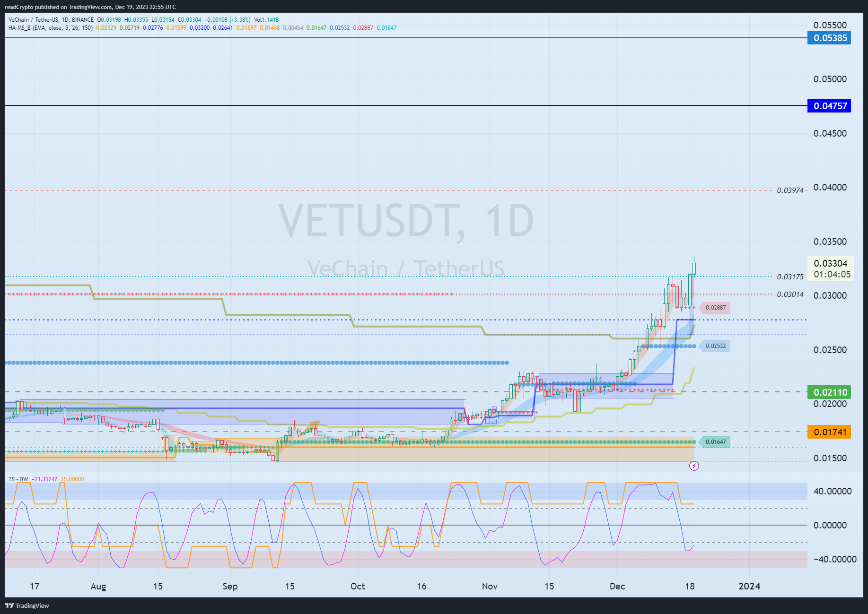Click the 0.01599 indicator value
This screenshot has width=868, height=614.
point(176,28)
